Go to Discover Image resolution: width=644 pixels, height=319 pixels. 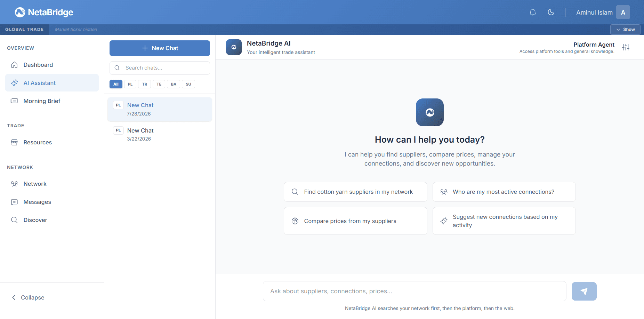point(52,220)
